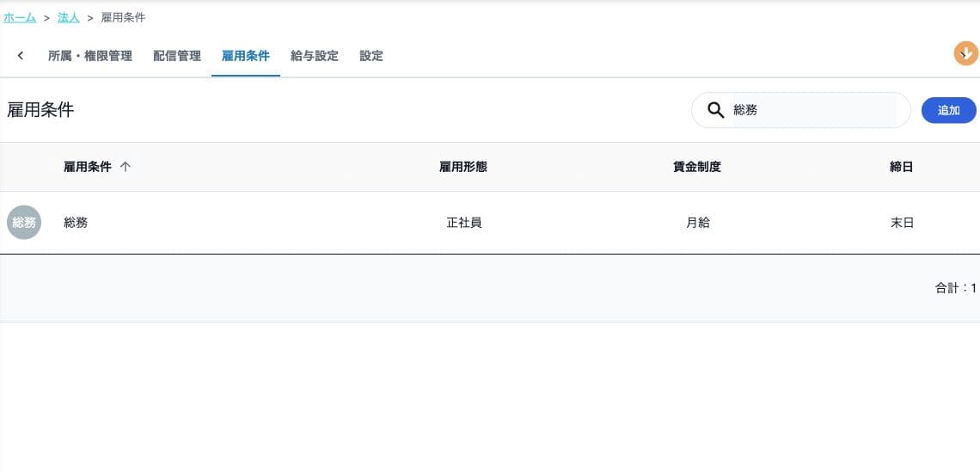
Task: Click the 雇用形態 column header
Action: [x=463, y=167]
